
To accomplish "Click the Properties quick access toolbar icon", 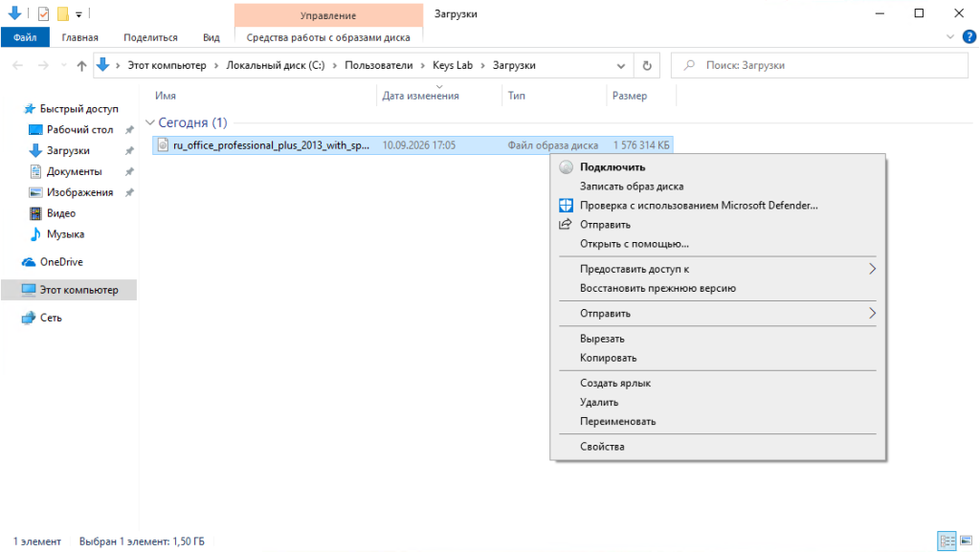I will [x=43, y=13].
